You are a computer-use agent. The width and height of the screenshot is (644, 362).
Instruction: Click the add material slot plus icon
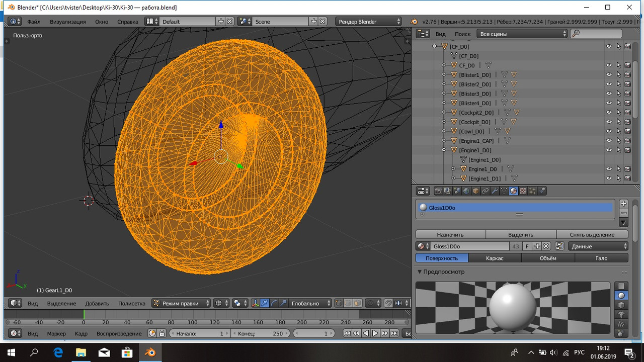(623, 204)
